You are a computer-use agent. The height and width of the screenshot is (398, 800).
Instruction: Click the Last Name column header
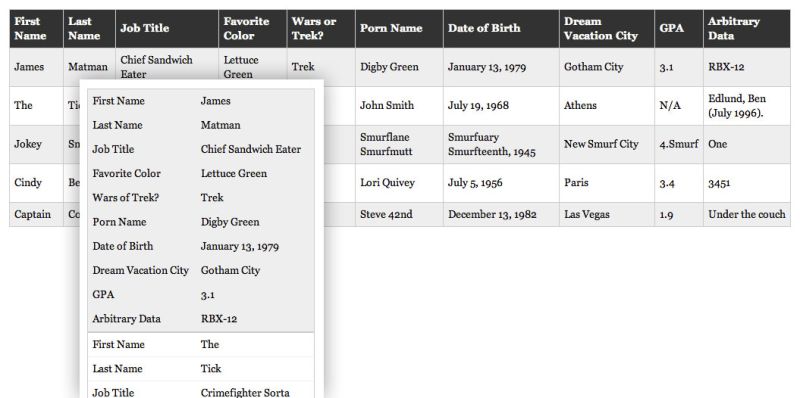point(89,29)
